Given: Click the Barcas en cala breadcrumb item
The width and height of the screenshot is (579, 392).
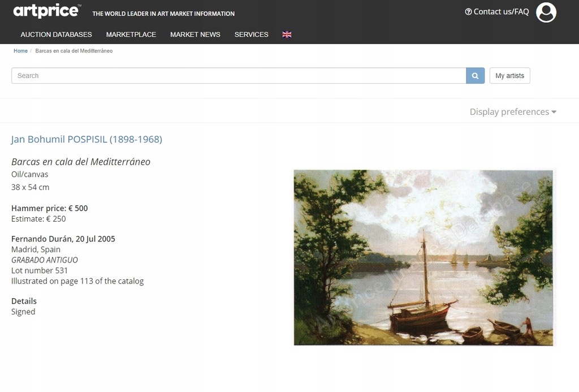Looking at the screenshot, I should [x=74, y=51].
